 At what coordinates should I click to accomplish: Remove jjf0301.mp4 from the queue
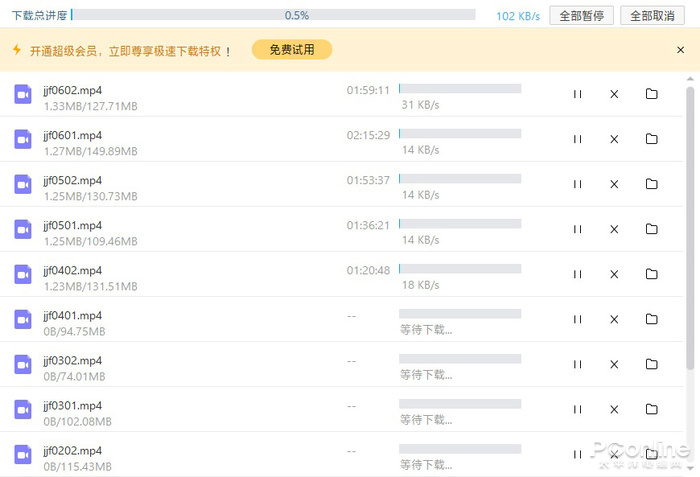point(614,409)
